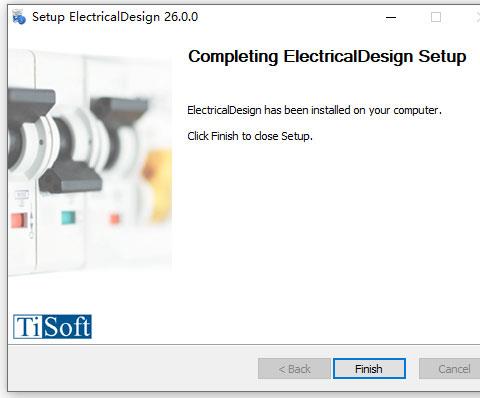Click the small red indicator on right breaker

coord(115,219)
